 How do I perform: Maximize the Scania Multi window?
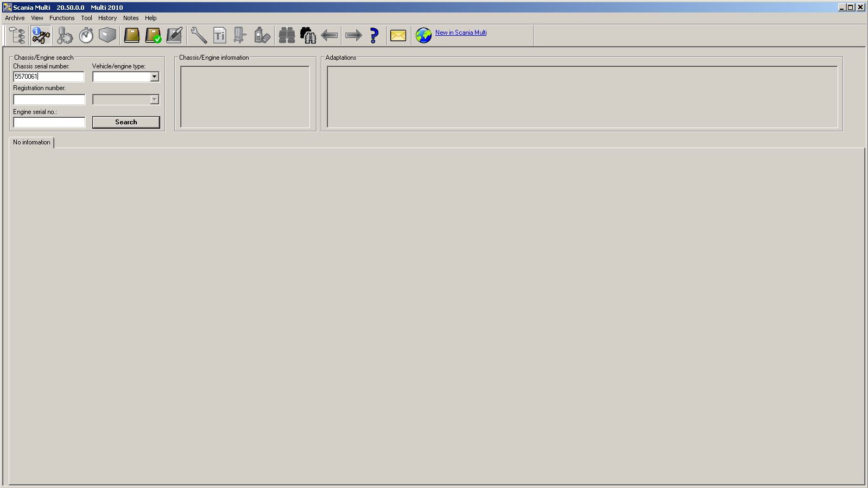pyautogui.click(x=851, y=7)
